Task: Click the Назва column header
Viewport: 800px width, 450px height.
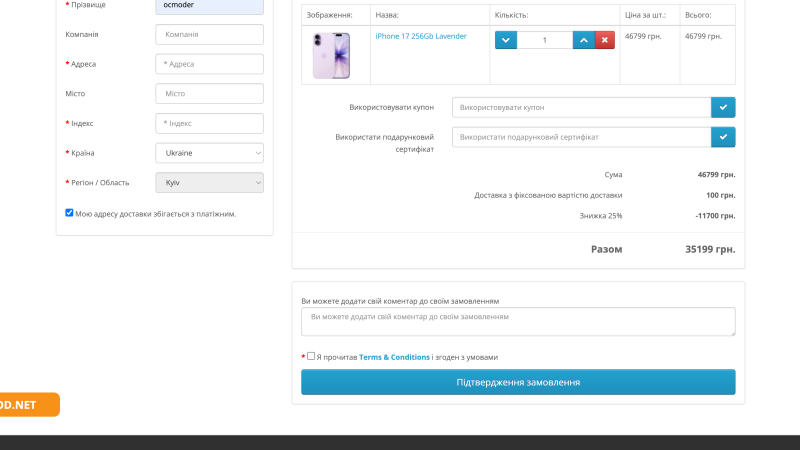Action: 387,15
